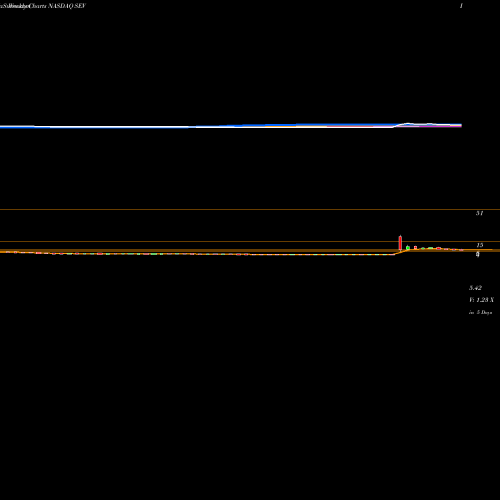This screenshot has height=500, width=500.
Task: Click the tall red candlestick spike
Action: click(x=400, y=243)
